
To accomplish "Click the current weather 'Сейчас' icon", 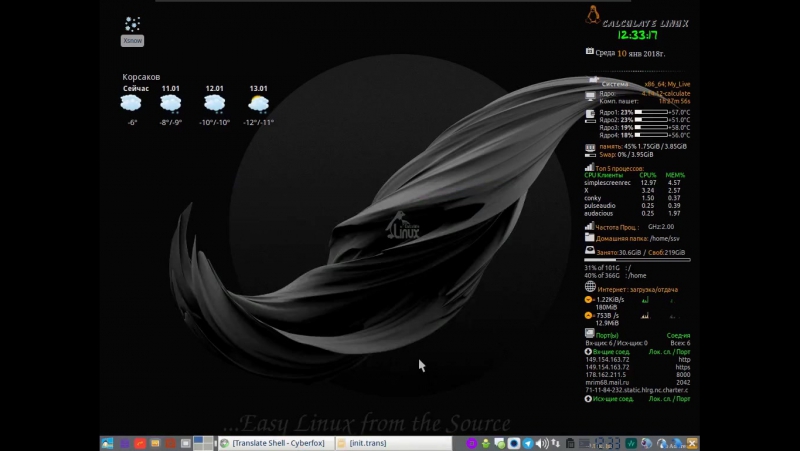I will (132, 103).
